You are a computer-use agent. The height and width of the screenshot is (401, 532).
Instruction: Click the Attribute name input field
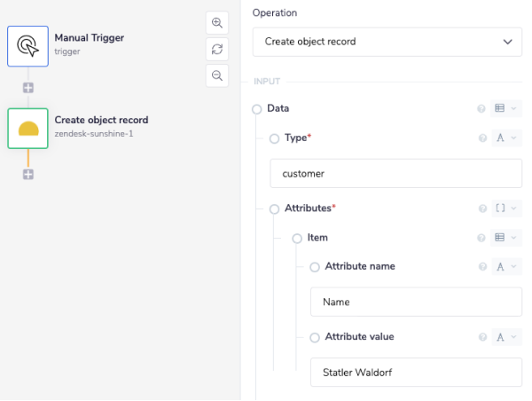click(416, 303)
